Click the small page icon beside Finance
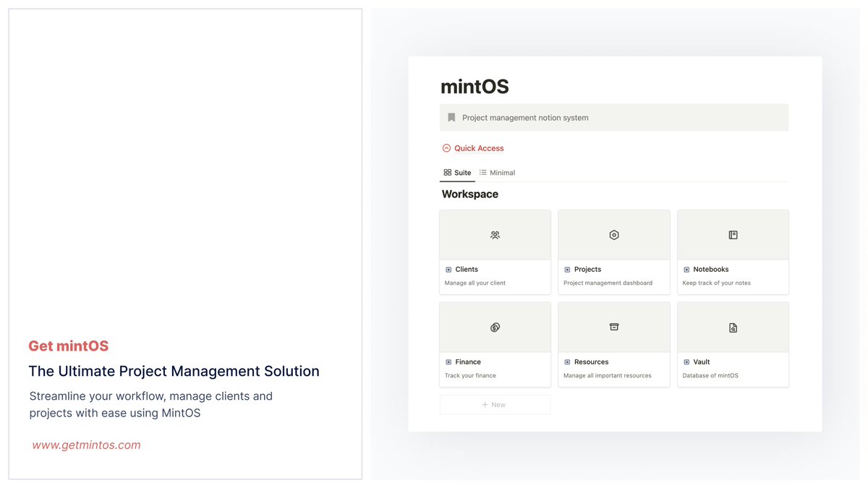The image size is (868, 488). (448, 362)
